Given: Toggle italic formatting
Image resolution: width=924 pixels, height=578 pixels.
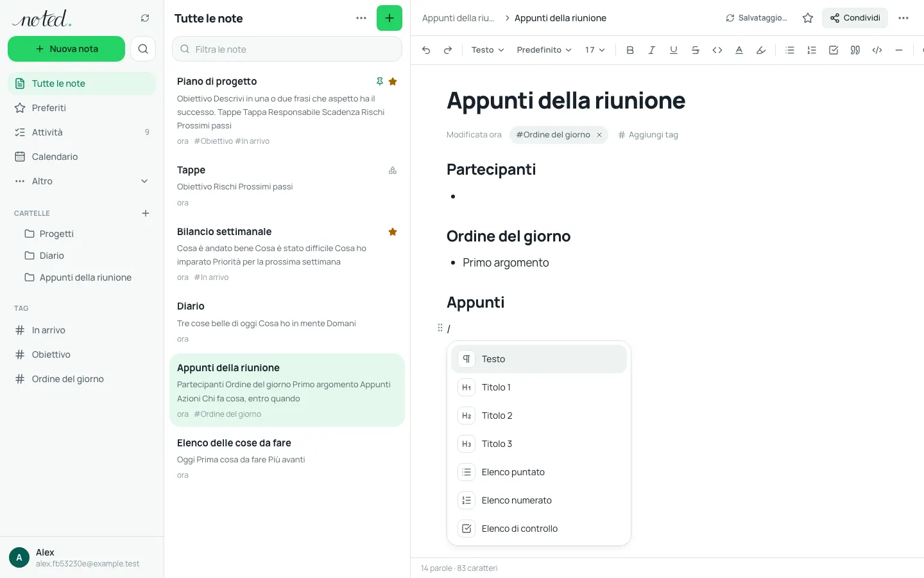Looking at the screenshot, I should point(652,50).
